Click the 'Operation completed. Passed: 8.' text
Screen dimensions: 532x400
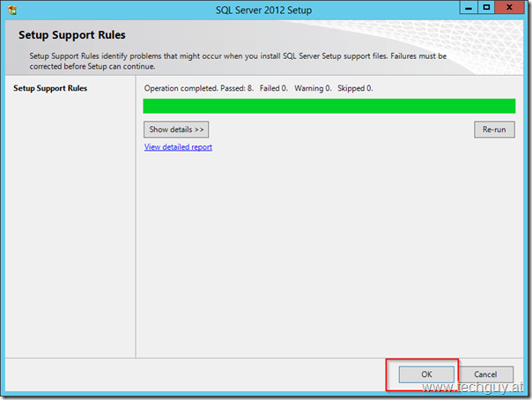click(199, 88)
